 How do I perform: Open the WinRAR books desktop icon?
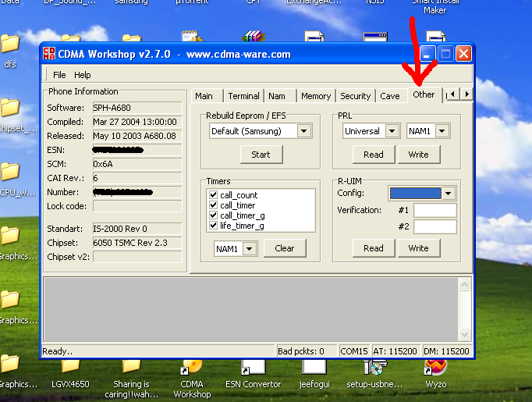[254, 37]
